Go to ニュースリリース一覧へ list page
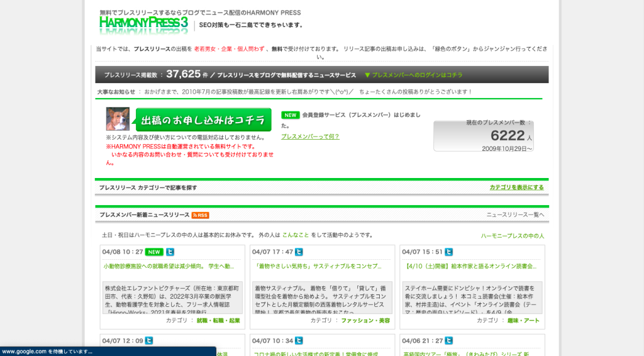Screen dimensions: 644x356 [515, 215]
